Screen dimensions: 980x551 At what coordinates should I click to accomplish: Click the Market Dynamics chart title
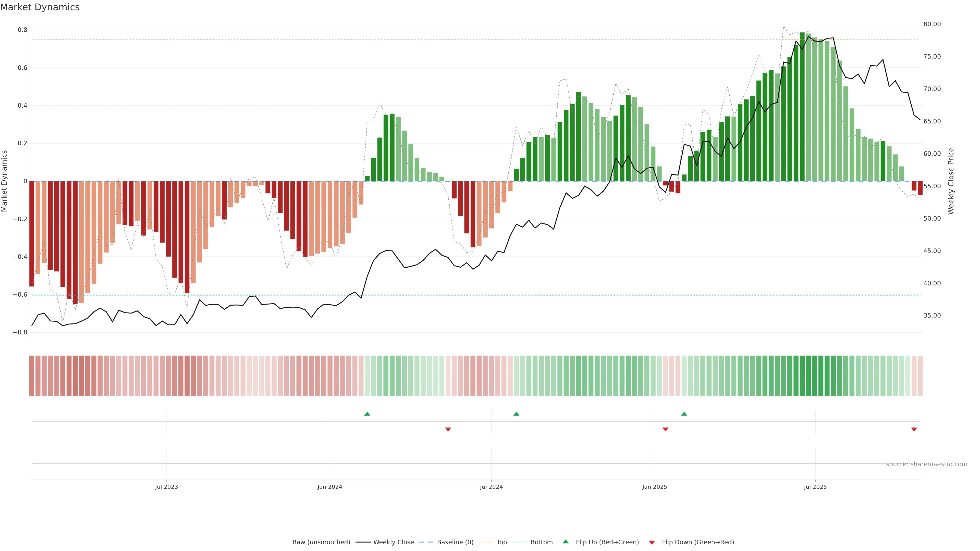click(x=40, y=7)
